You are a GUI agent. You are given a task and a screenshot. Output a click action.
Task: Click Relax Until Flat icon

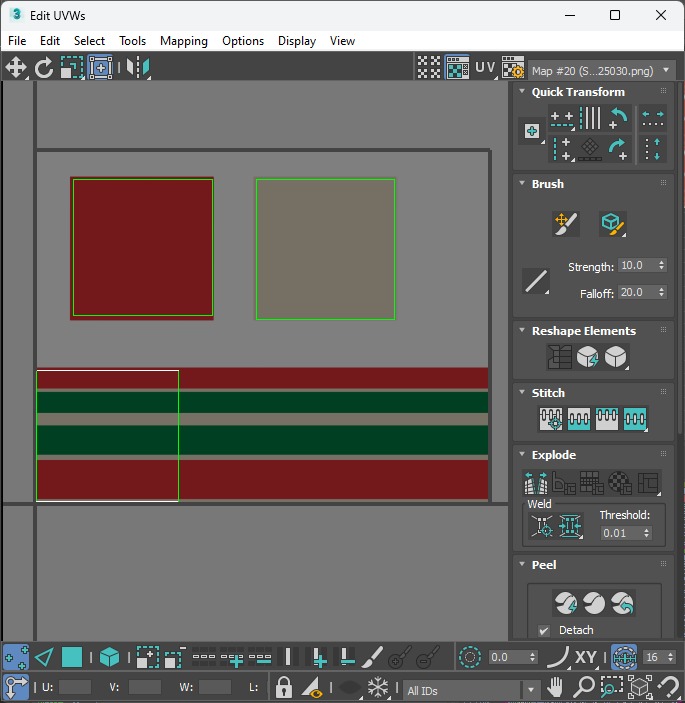pos(587,357)
